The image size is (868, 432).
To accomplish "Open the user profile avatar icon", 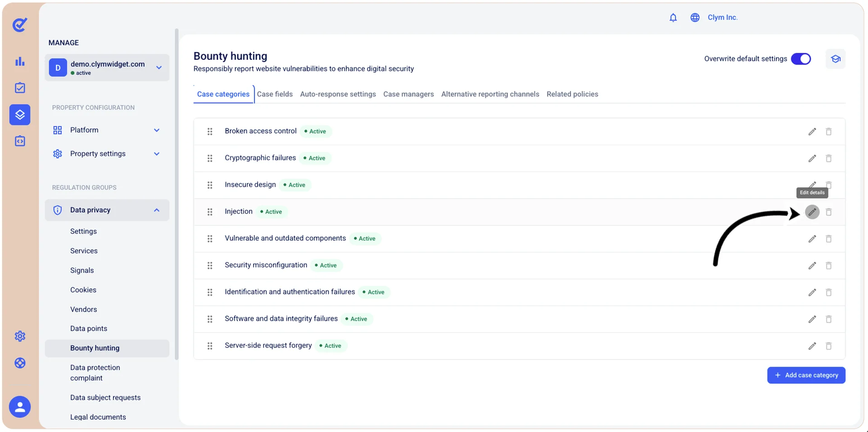I will click(x=20, y=407).
